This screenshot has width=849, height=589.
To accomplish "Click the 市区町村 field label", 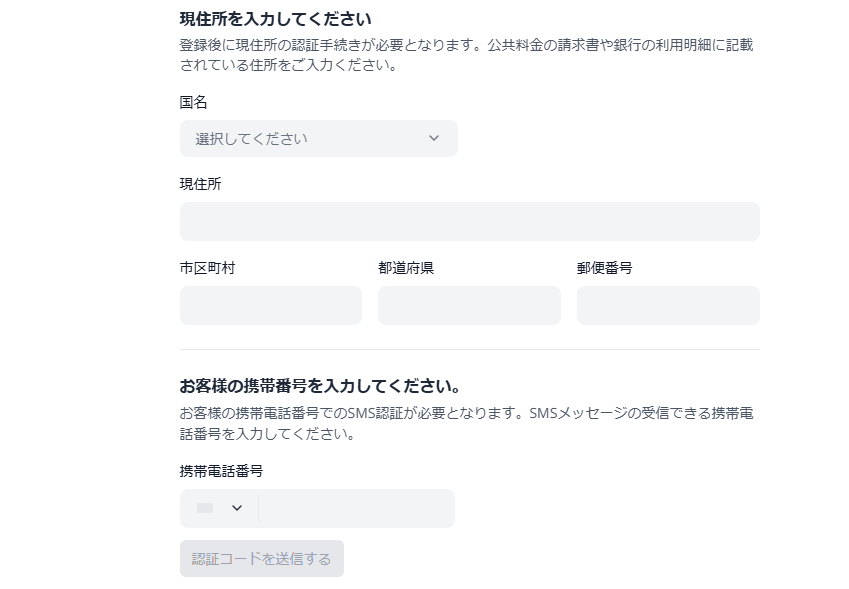I will pyautogui.click(x=207, y=268).
